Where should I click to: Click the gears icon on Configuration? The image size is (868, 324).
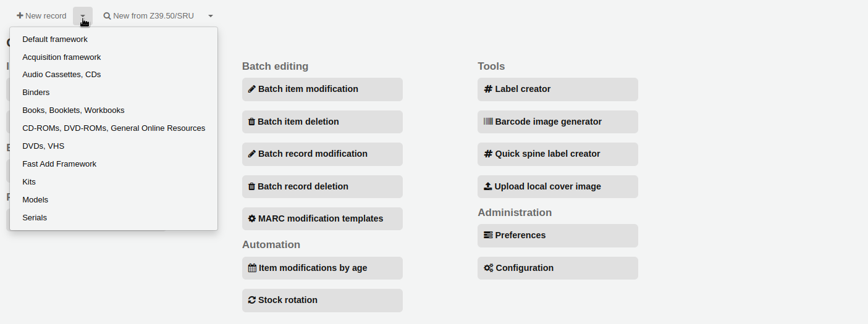point(488,268)
